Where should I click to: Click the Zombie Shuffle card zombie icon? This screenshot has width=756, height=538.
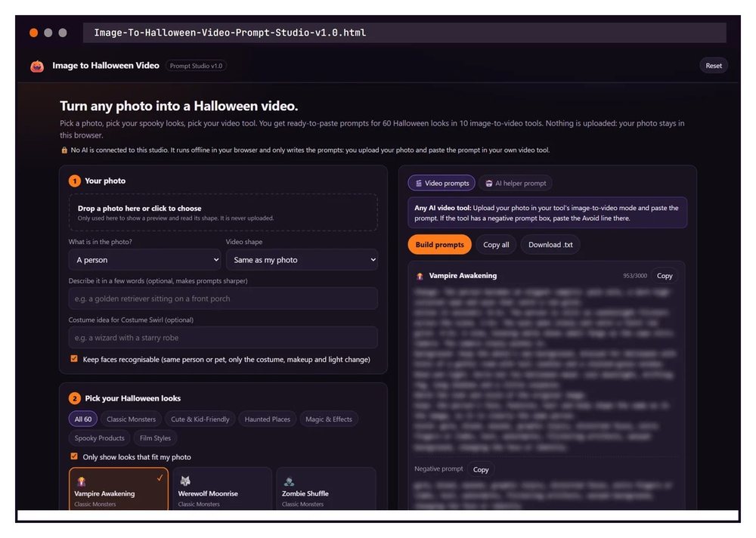click(x=289, y=481)
